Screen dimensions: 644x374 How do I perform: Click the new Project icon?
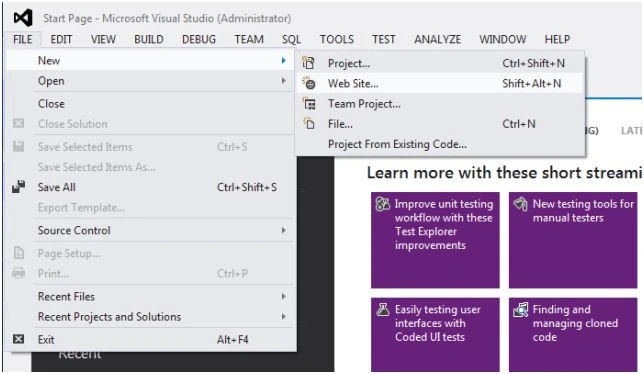[308, 63]
